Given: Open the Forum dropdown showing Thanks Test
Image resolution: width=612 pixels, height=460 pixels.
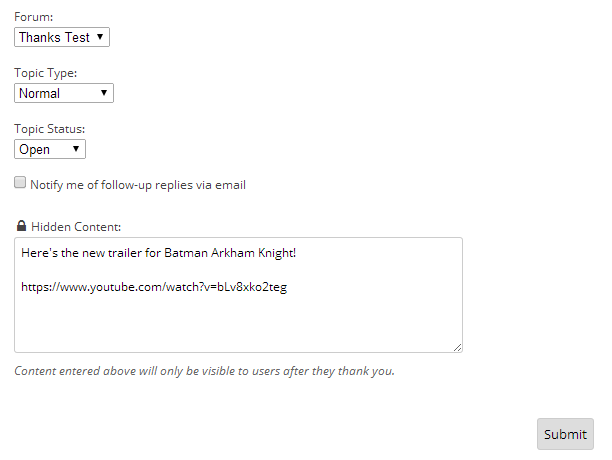Looking at the screenshot, I should pos(62,37).
